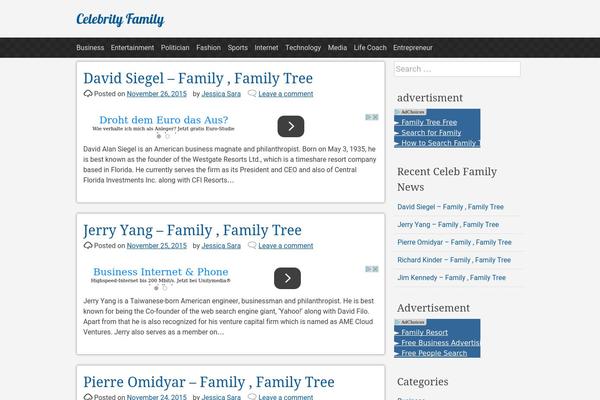Click the AdChoices label in the advertisment widget
Viewport: 600px width, 400px height.
pyautogui.click(x=410, y=112)
